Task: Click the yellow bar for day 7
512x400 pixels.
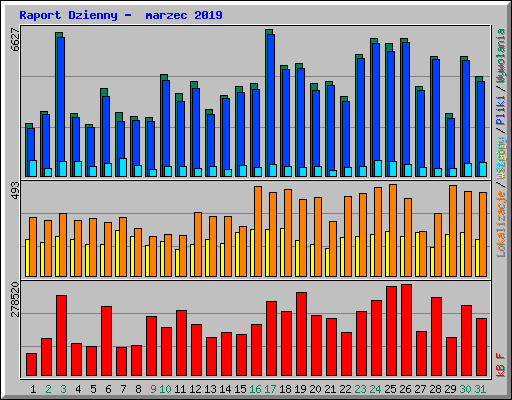Action: (117, 253)
